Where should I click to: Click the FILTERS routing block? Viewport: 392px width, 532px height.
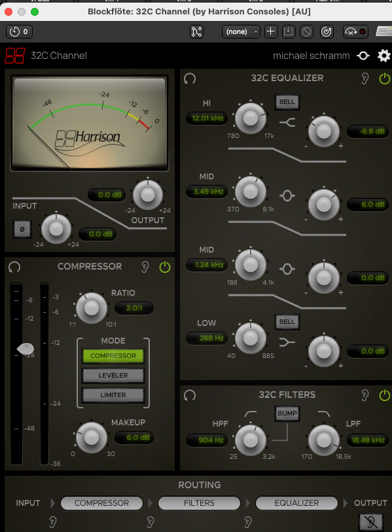point(199,503)
